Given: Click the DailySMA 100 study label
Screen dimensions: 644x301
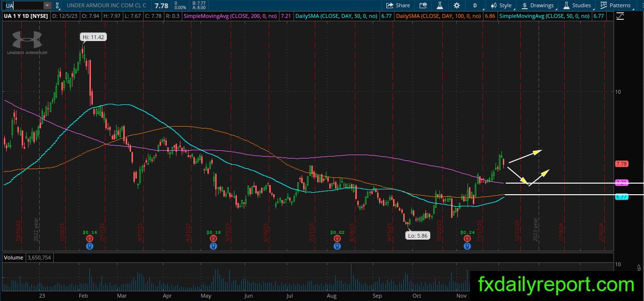Looking at the screenshot, I should [x=438, y=16].
